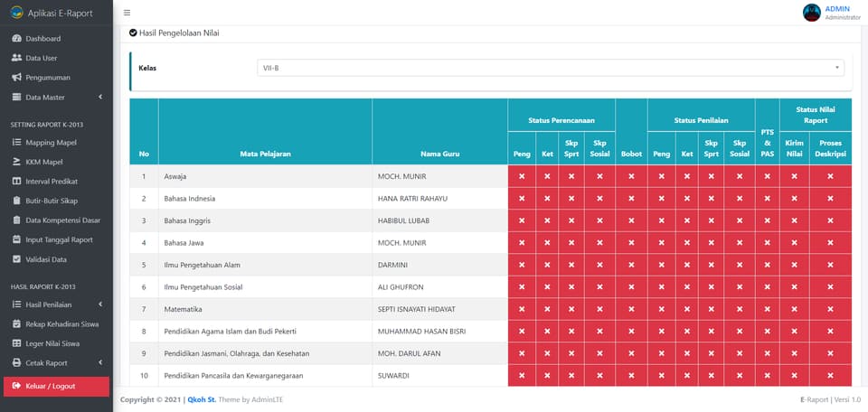
Task: Click the Cetak Raport printer icon
Action: point(16,363)
